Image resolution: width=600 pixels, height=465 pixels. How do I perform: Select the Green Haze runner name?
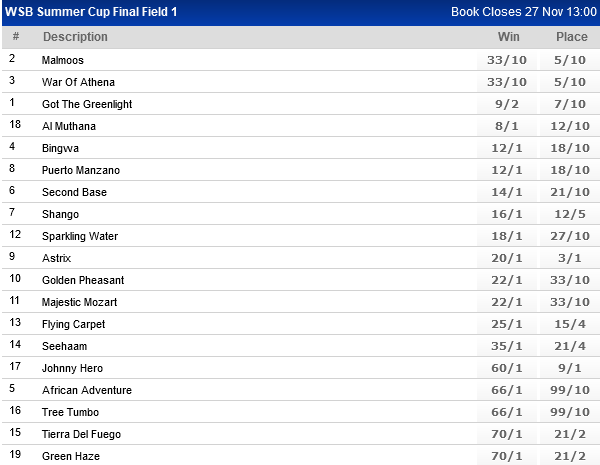tap(71, 456)
